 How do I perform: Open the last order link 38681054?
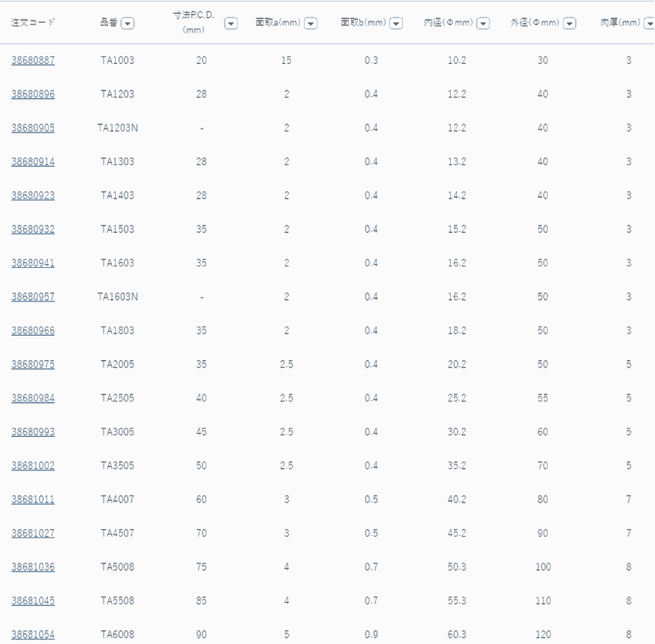[33, 634]
